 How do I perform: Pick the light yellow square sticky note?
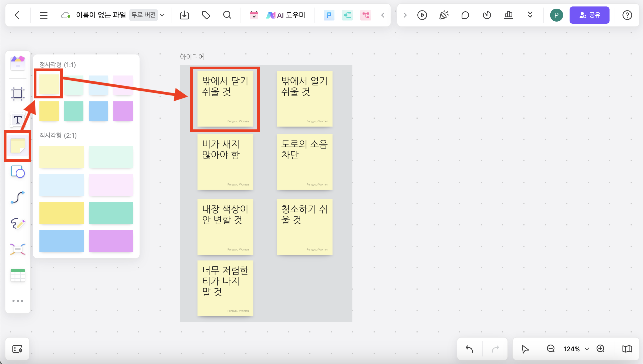(x=49, y=84)
